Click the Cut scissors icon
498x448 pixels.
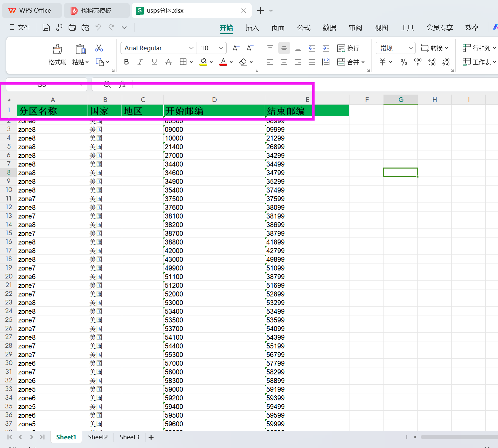[99, 48]
